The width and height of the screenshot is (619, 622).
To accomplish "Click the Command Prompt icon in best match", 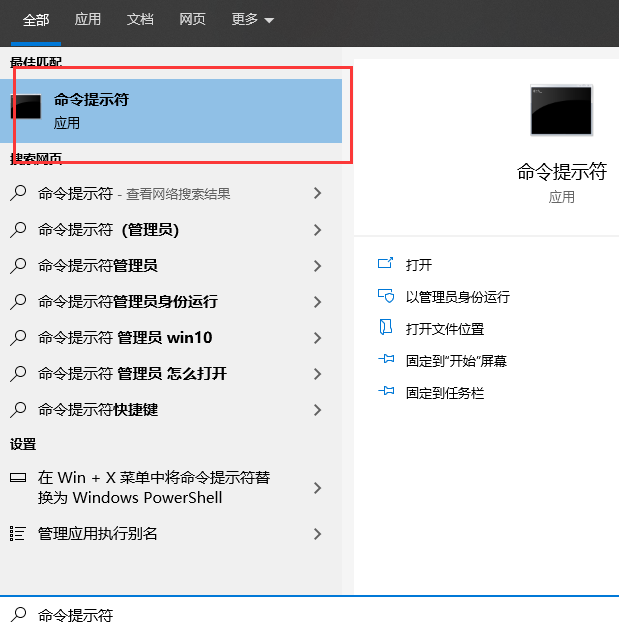I will (x=26, y=108).
